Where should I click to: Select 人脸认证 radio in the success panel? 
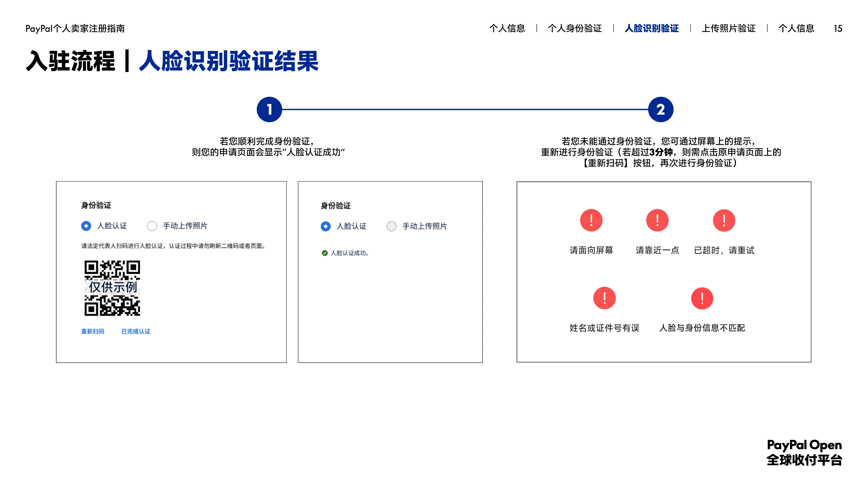pos(325,226)
